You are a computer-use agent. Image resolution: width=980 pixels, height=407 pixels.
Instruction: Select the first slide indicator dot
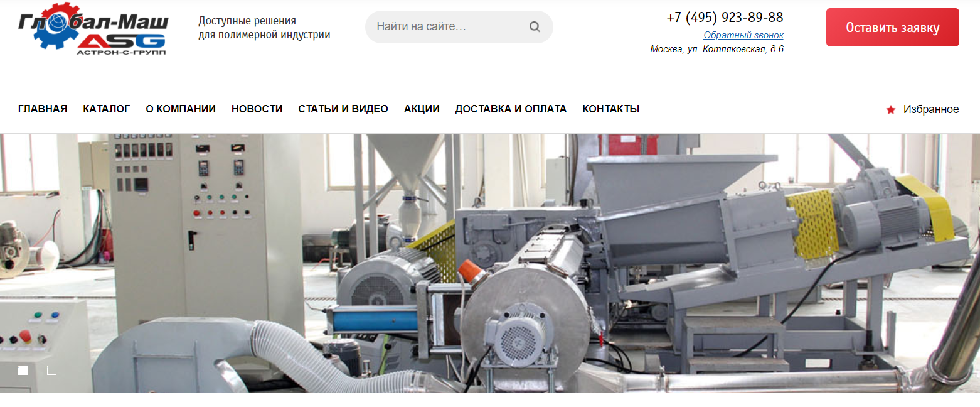coord(23,370)
